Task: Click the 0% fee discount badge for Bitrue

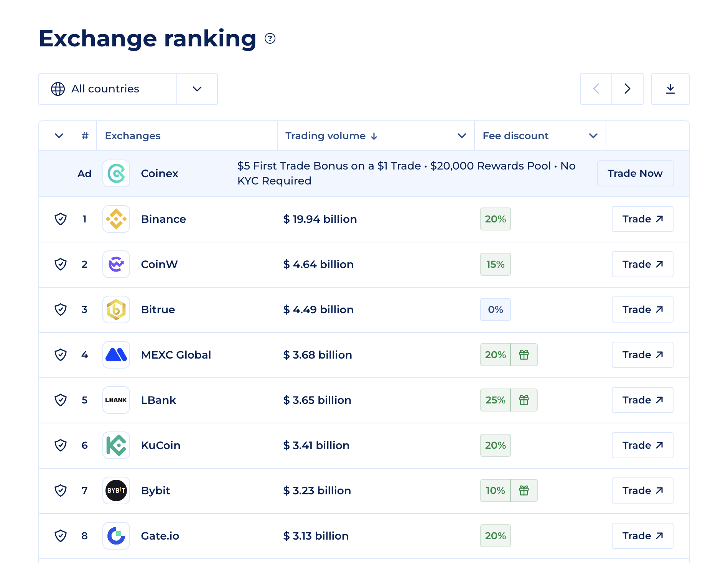Action: pos(496,309)
